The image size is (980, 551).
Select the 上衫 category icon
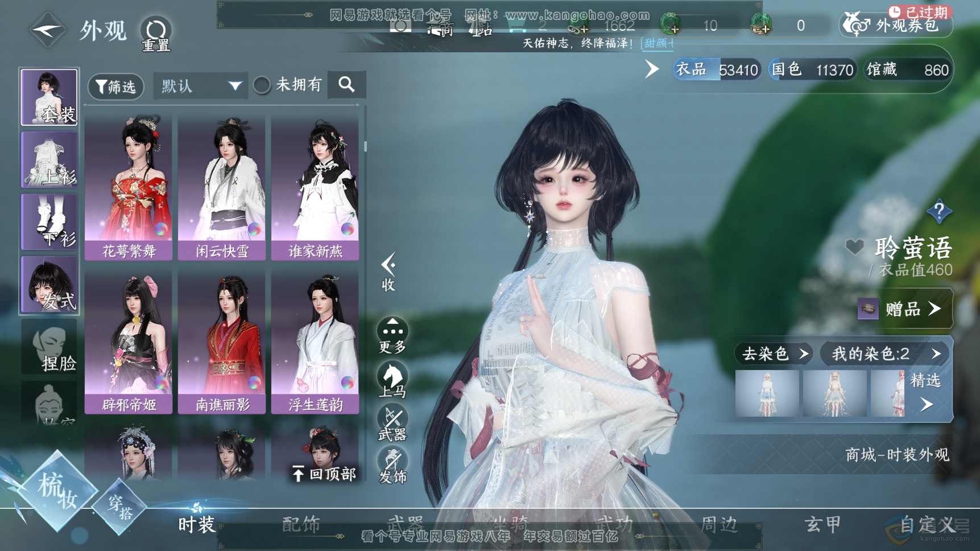tap(49, 159)
